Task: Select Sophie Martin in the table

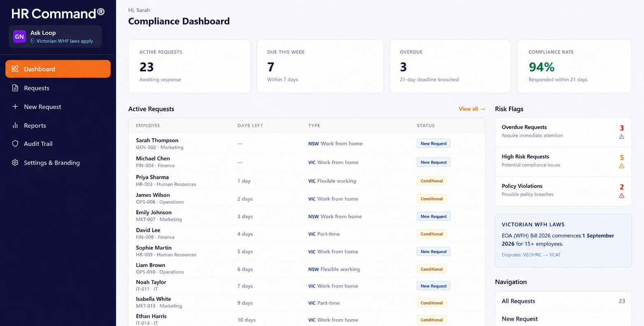Action: (x=307, y=252)
